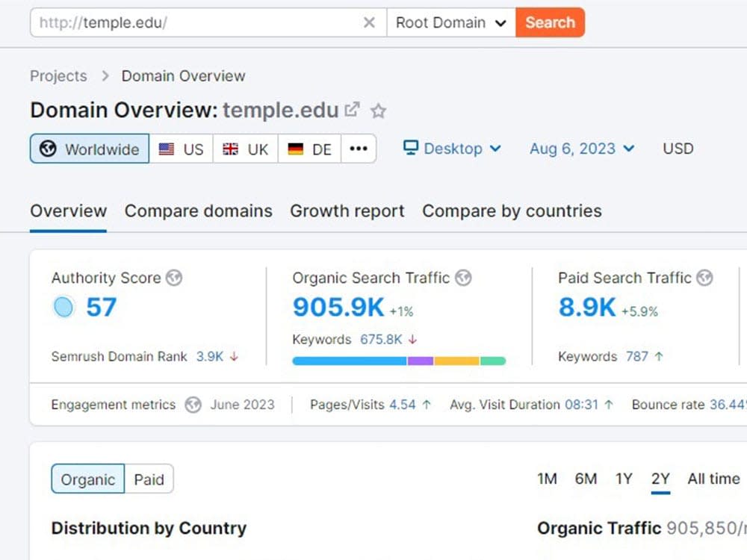Switch to the Compare by countries tab
This screenshot has width=747, height=560.
tap(512, 211)
